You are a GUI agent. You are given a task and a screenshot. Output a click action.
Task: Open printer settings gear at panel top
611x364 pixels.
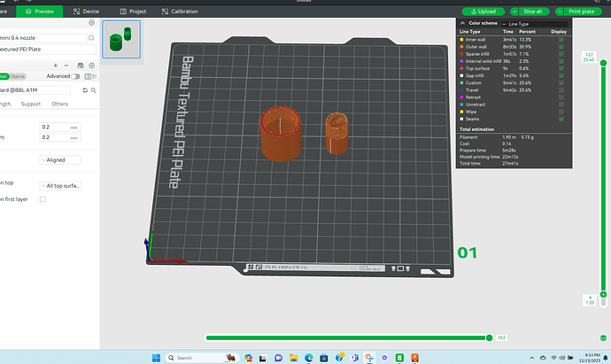(91, 23)
